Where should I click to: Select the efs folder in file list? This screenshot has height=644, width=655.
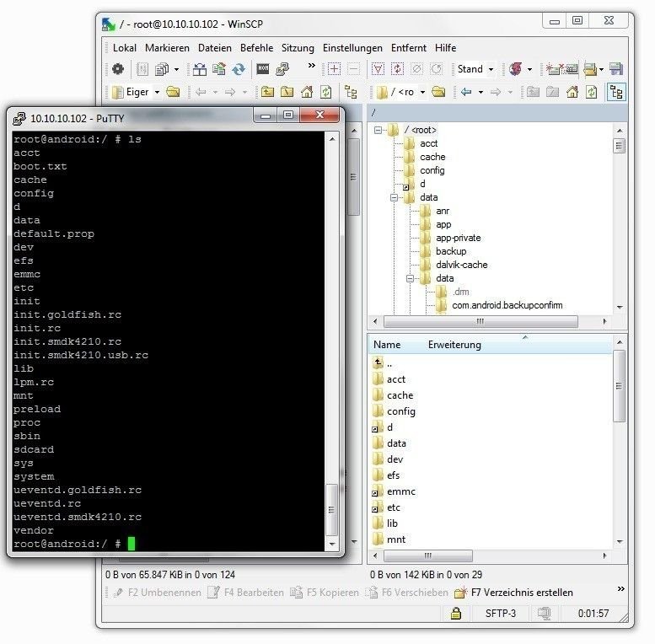393,475
